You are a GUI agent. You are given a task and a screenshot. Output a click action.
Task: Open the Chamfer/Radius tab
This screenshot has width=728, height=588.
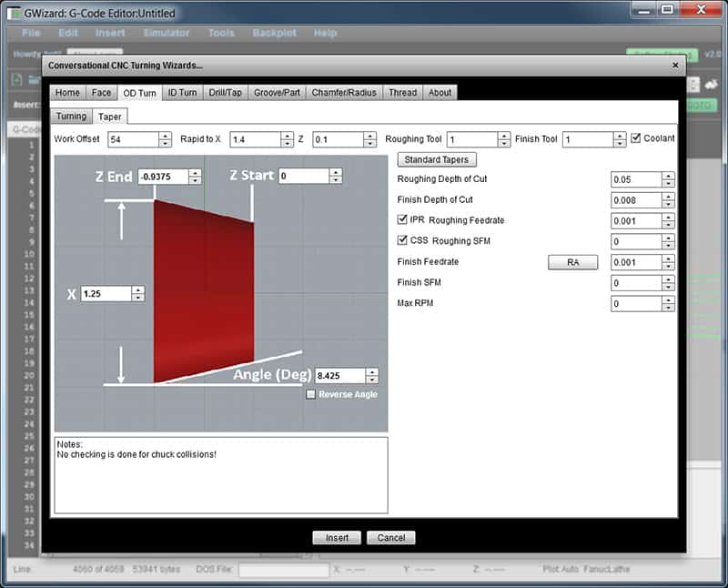coord(344,92)
